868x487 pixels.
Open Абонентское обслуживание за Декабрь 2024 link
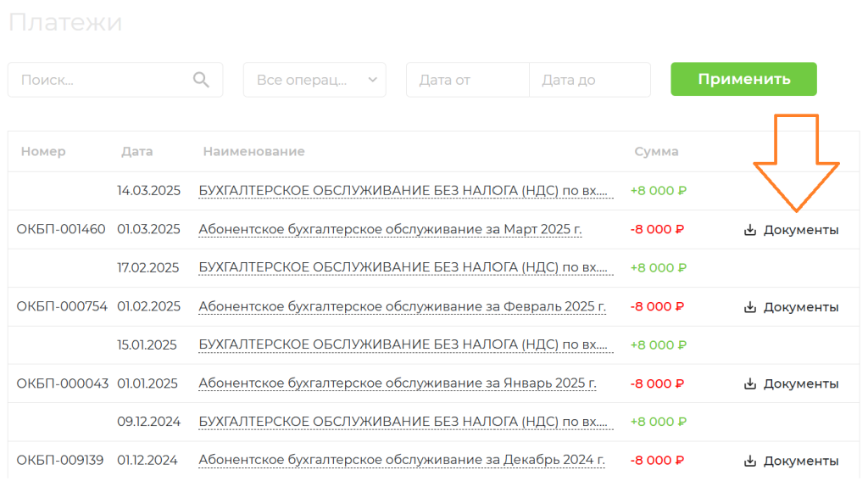(x=402, y=460)
